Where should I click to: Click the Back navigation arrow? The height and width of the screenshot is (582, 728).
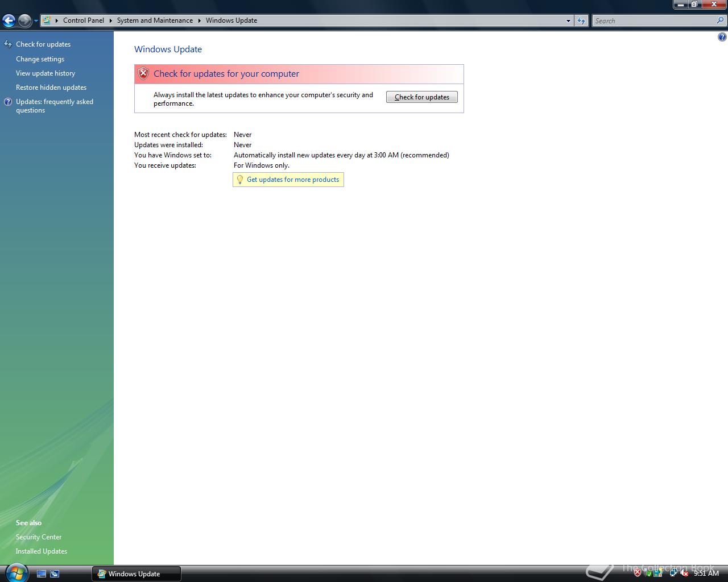pyautogui.click(x=9, y=21)
